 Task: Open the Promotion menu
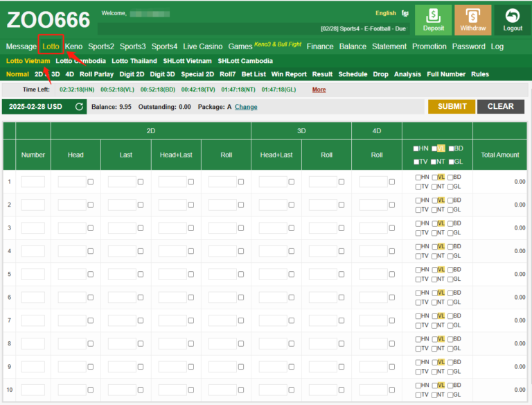point(429,46)
